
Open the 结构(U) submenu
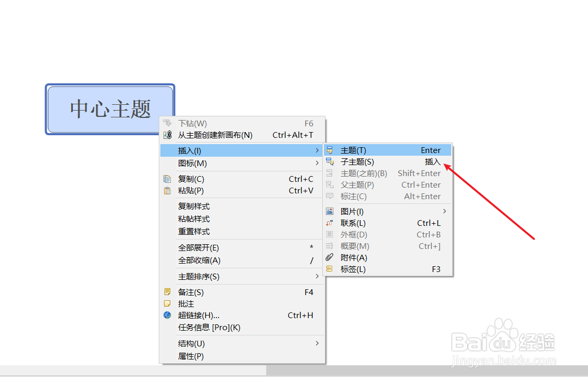coord(317,343)
